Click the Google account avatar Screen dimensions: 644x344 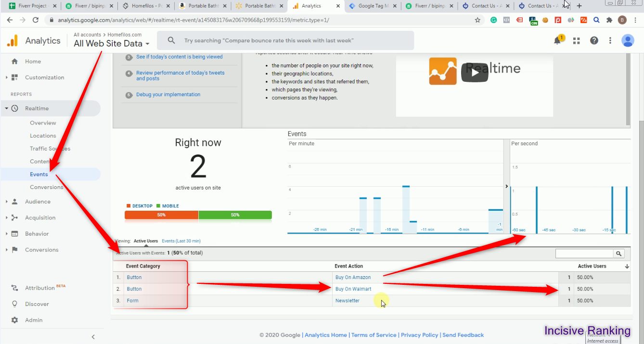coord(628,41)
